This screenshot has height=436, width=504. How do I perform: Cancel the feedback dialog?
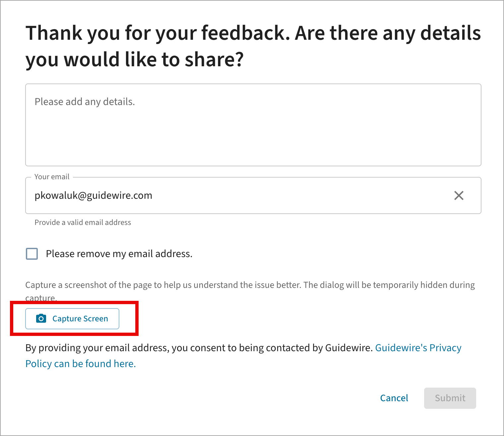[x=394, y=398]
